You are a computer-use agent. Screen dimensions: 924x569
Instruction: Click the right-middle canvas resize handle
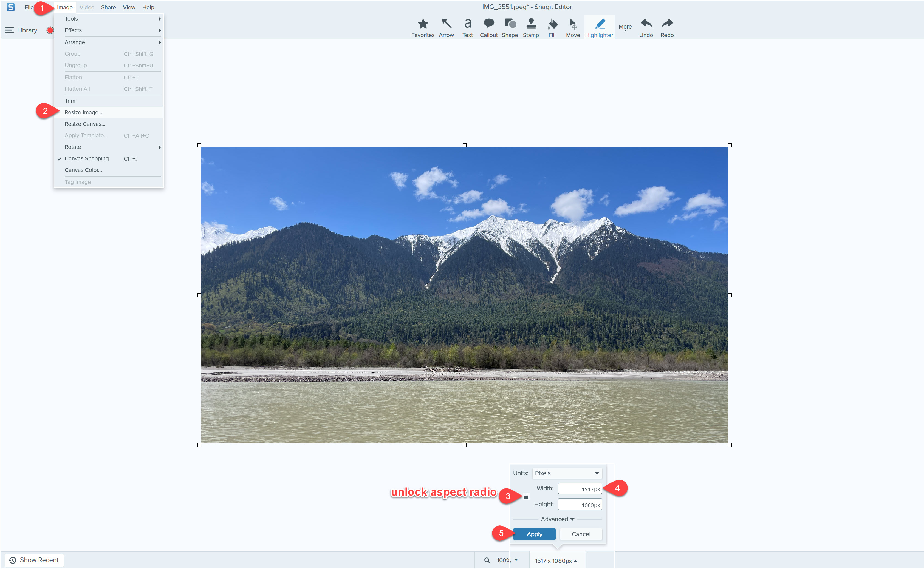[x=729, y=295]
